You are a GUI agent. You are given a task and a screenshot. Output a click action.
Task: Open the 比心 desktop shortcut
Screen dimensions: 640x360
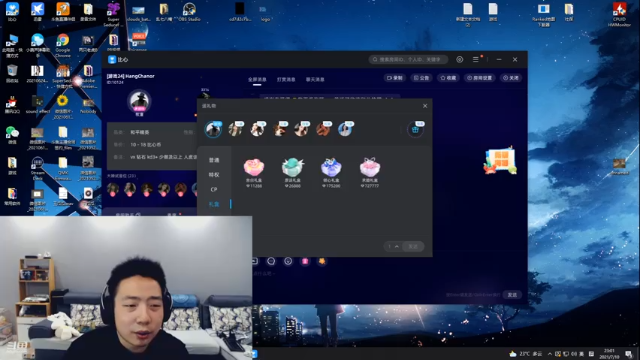point(12,11)
